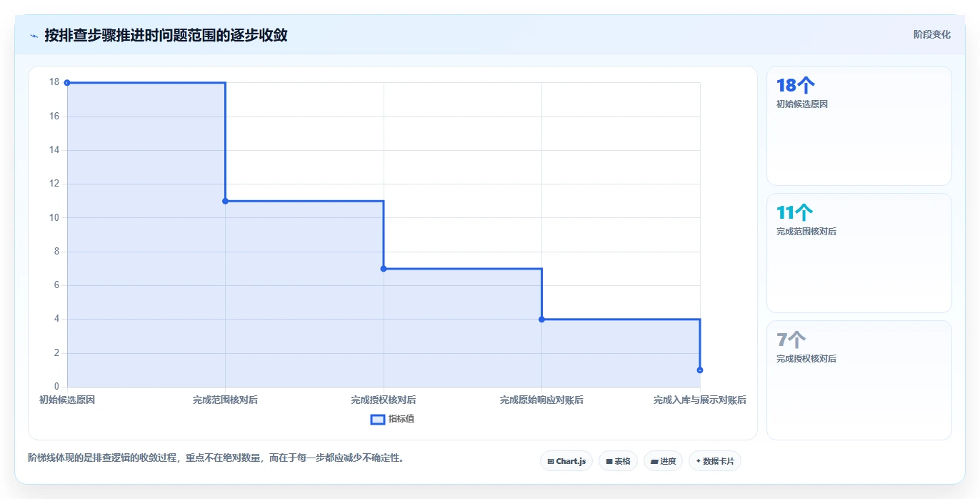The image size is (980, 499).
Task: Click the header icon beside the chart title
Action: click(x=34, y=35)
